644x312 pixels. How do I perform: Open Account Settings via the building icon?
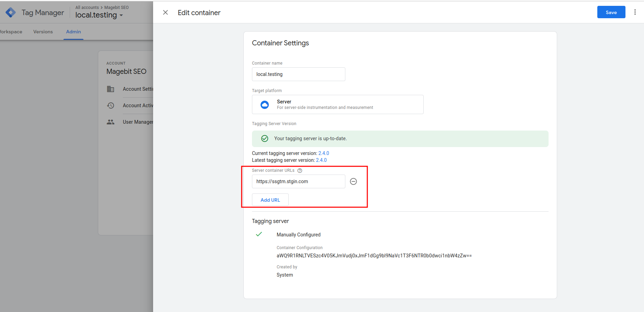(x=111, y=89)
